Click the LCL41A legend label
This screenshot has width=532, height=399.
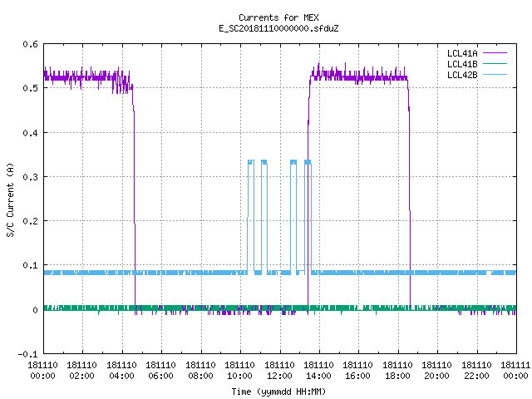pyautogui.click(x=462, y=53)
